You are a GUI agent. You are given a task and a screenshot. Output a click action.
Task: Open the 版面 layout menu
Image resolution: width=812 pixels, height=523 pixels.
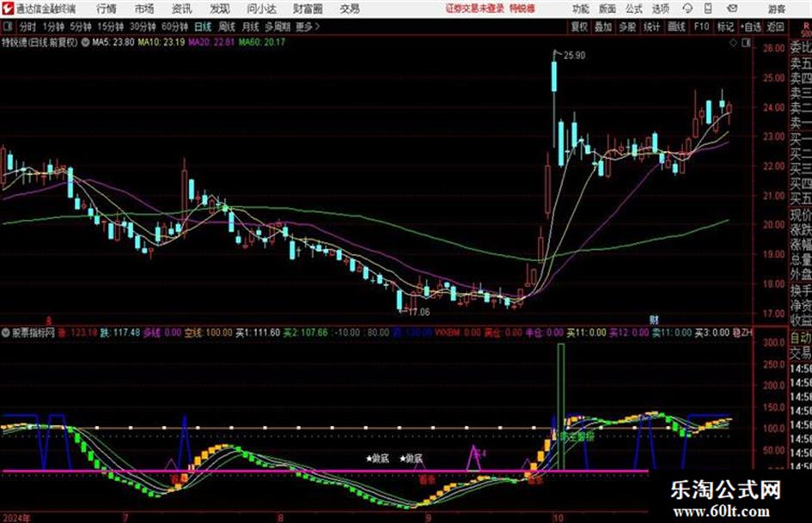click(607, 9)
